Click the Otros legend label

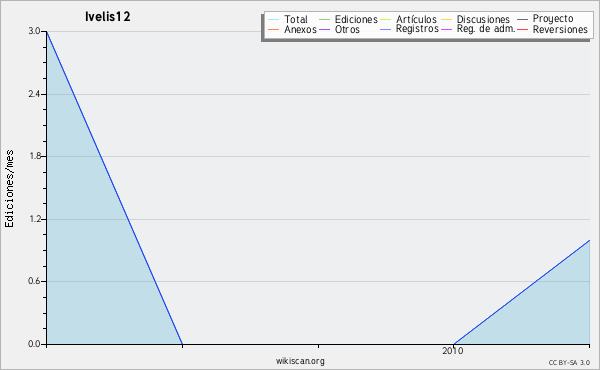click(x=347, y=29)
